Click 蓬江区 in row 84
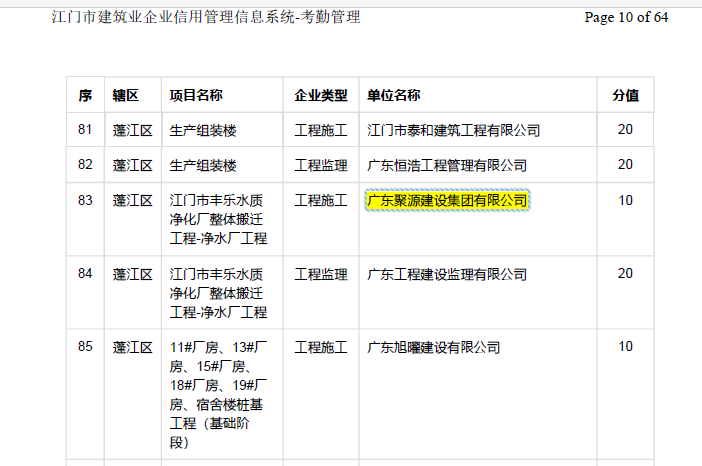The width and height of the screenshot is (702, 466). [x=133, y=274]
